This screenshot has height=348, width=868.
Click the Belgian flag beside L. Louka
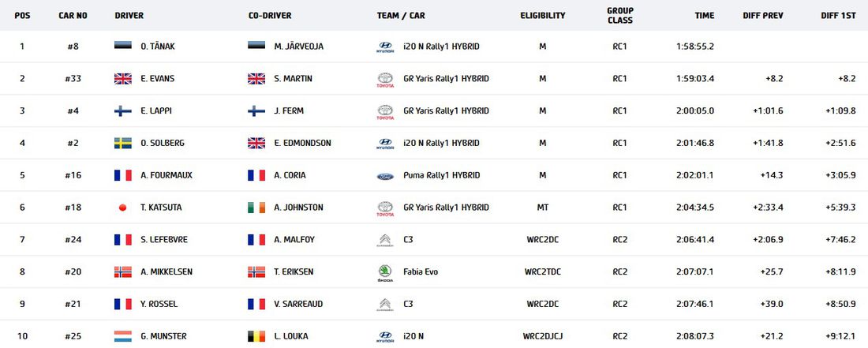pyautogui.click(x=256, y=336)
